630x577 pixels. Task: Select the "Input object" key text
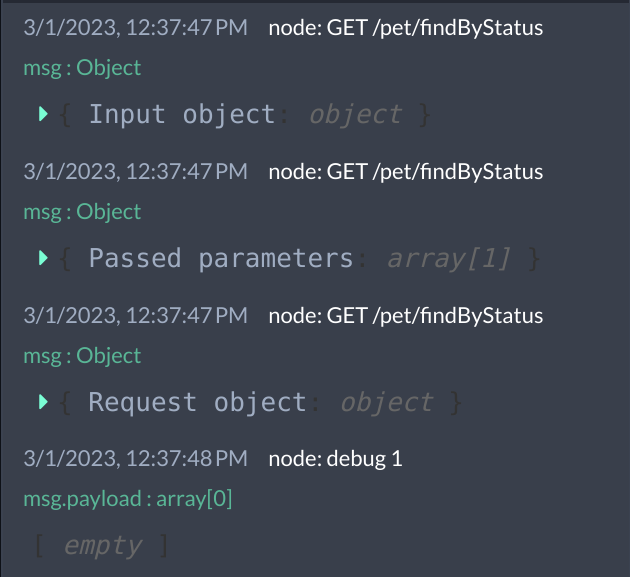coord(182,115)
